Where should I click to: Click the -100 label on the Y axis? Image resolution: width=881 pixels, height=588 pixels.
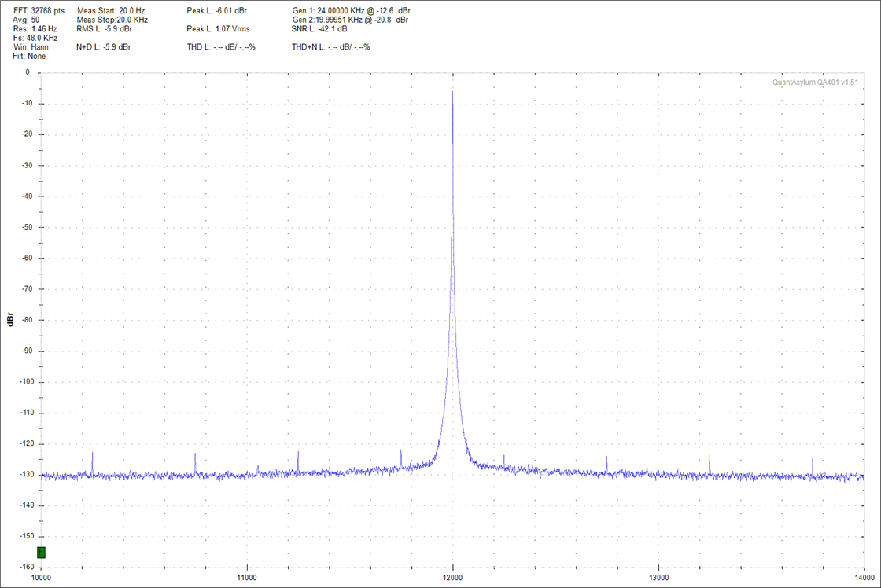click(26, 382)
